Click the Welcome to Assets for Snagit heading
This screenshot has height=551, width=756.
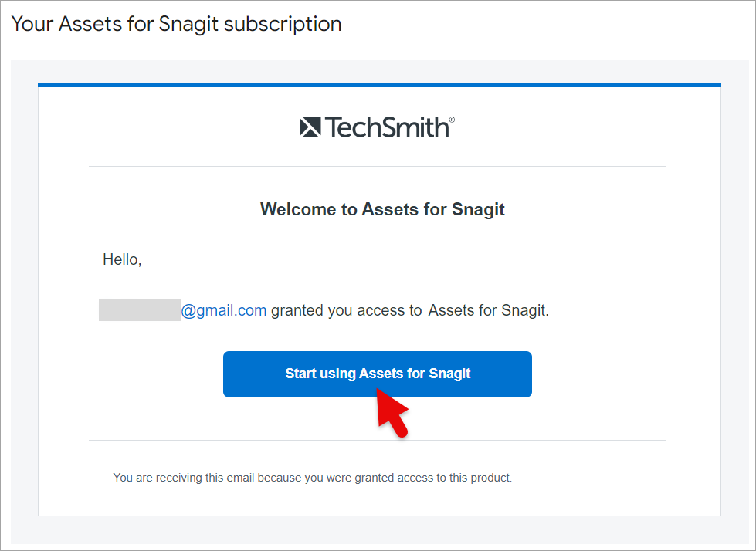pos(382,209)
